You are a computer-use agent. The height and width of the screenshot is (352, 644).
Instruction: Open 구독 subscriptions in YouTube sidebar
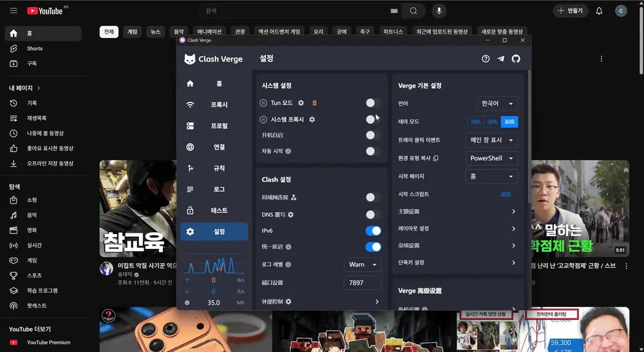[43, 63]
